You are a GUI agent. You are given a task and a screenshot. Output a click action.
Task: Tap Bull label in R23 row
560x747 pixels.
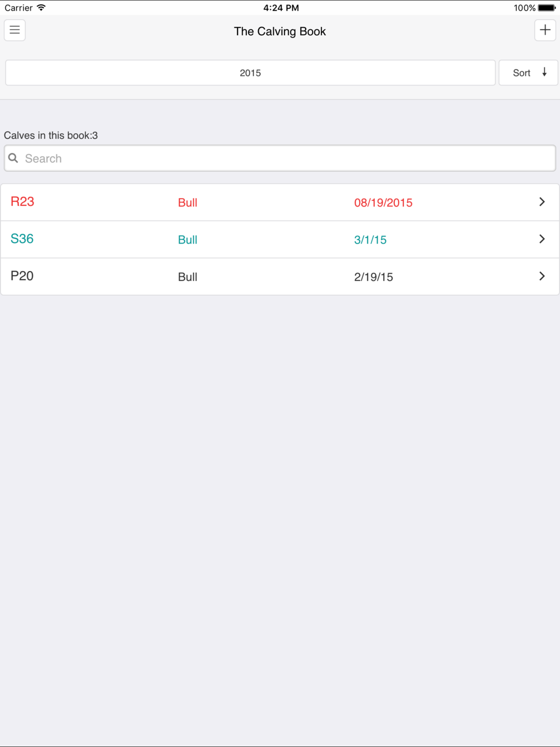coord(188,203)
